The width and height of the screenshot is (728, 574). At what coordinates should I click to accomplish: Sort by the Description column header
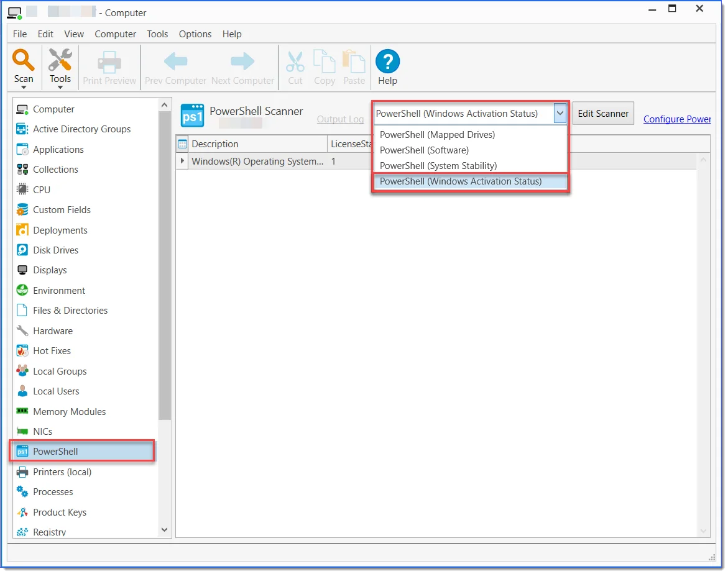click(x=257, y=144)
